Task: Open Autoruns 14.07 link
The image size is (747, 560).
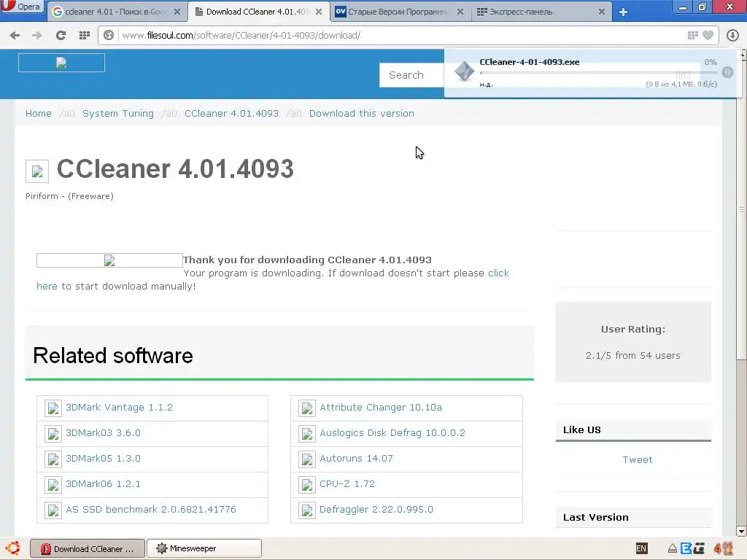Action: [x=356, y=459]
